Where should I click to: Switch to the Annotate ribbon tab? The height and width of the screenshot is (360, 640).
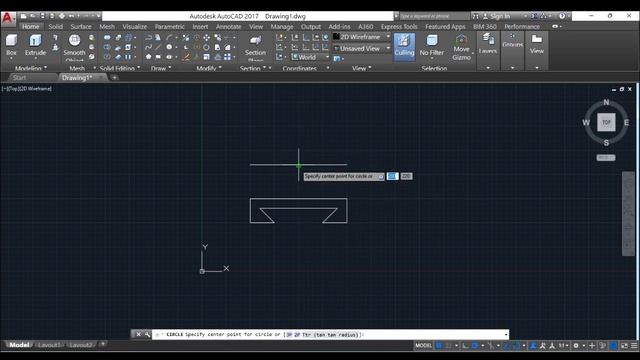tap(229, 27)
